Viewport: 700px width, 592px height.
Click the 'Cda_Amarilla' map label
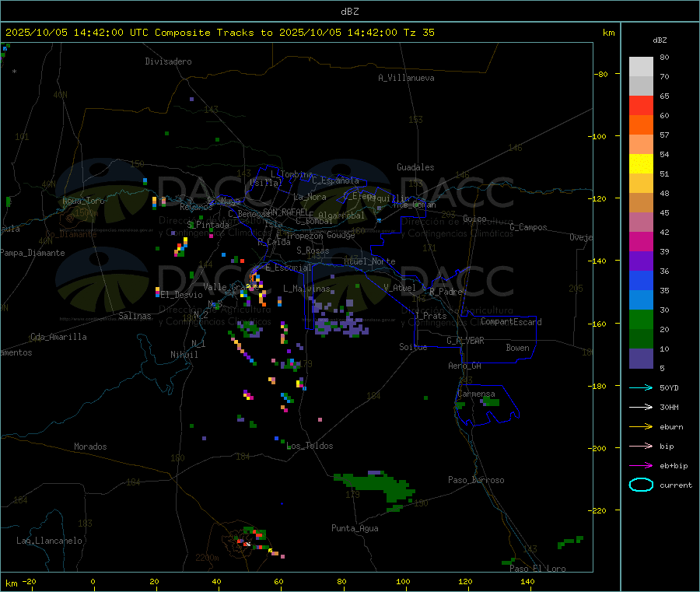coord(58,337)
